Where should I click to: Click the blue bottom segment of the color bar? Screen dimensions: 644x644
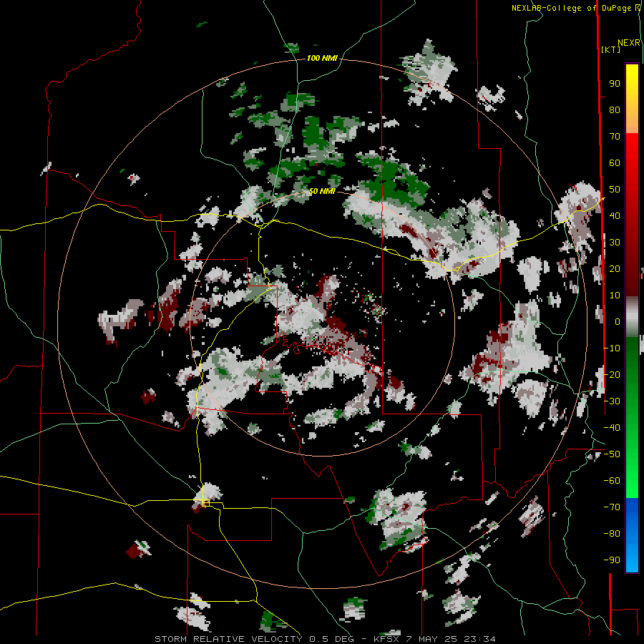tap(632, 535)
